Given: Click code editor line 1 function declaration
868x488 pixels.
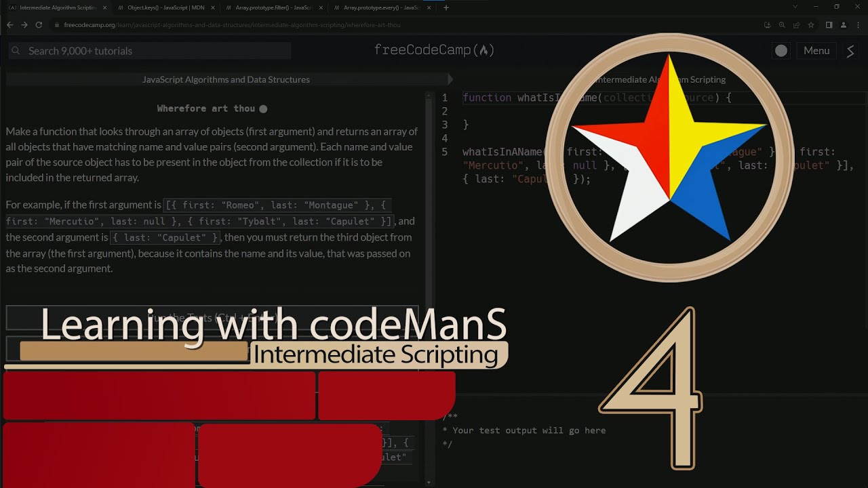Looking at the screenshot, I should coord(597,98).
